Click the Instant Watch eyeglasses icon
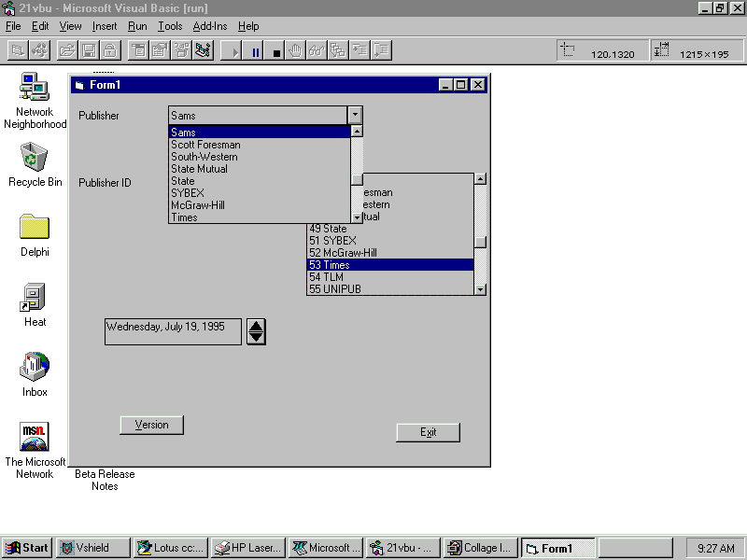The image size is (747, 560). pos(317,50)
